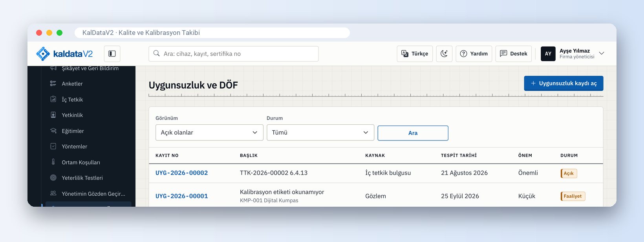
Task: Click the TESPİT TARİHİ column header
Action: tap(459, 155)
